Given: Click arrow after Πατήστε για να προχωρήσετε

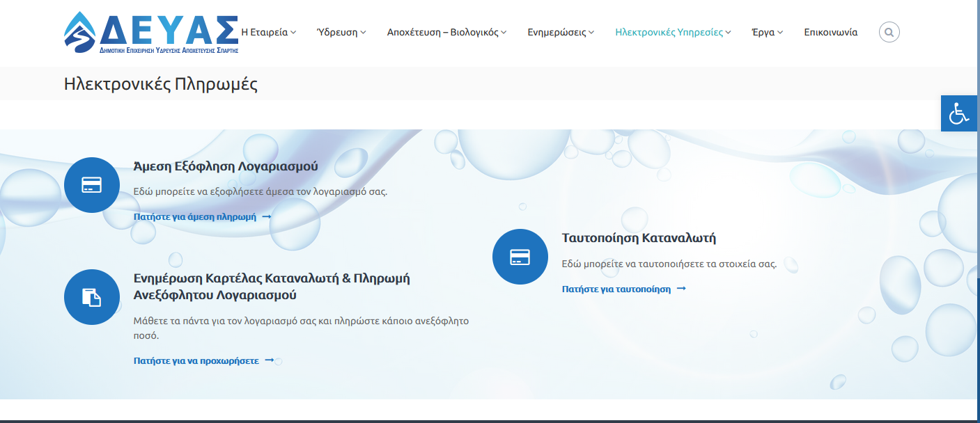Looking at the screenshot, I should 270,361.
